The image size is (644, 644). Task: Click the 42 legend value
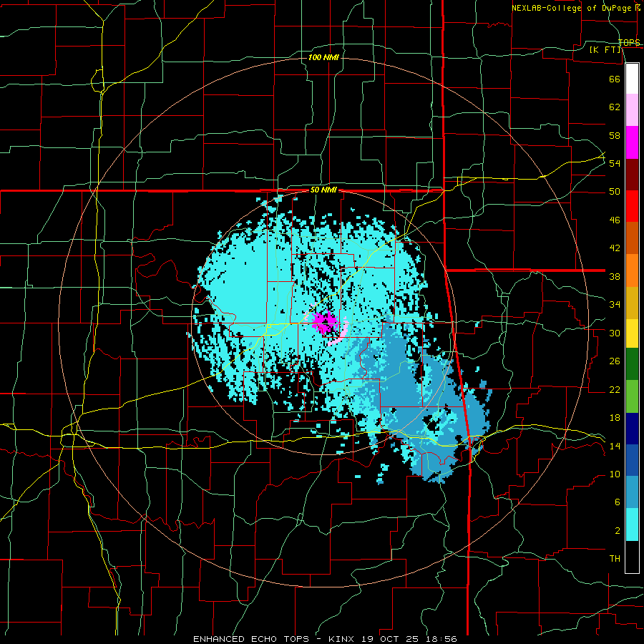pos(615,248)
